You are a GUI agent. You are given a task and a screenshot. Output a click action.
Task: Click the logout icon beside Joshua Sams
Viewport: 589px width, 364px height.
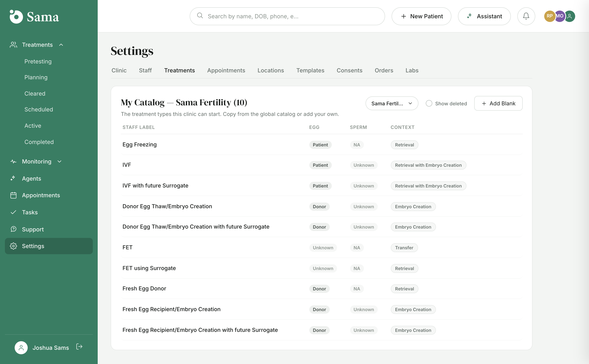tap(79, 347)
